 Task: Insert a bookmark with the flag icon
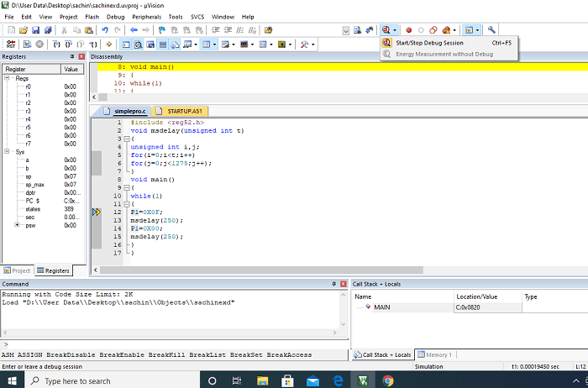tap(162, 30)
